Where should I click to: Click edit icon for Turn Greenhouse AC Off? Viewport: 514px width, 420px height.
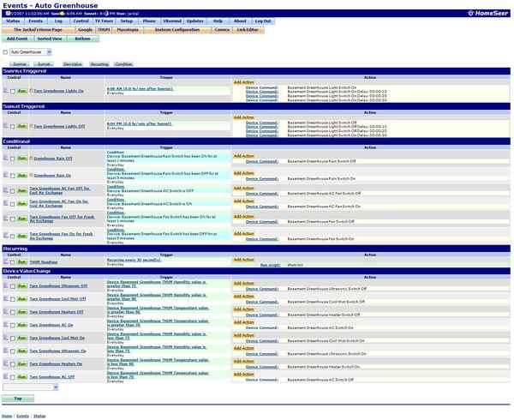tap(6, 376)
